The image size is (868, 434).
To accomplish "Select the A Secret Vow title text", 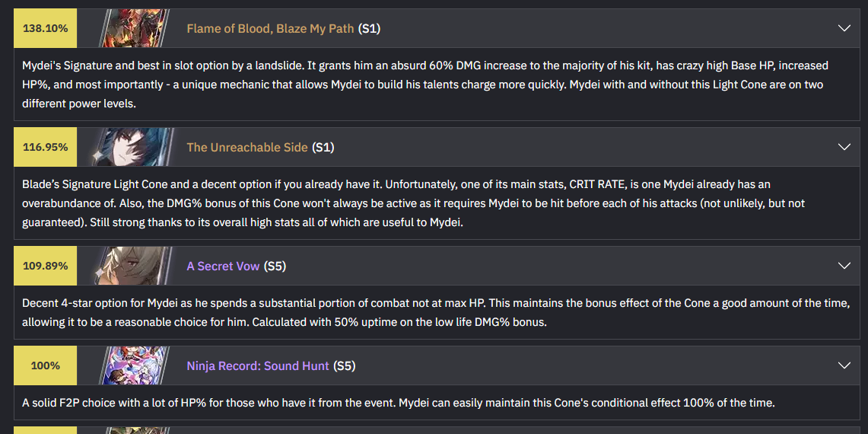I will pos(223,266).
